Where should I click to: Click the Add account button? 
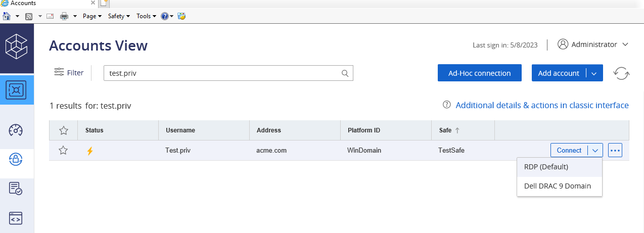(559, 73)
